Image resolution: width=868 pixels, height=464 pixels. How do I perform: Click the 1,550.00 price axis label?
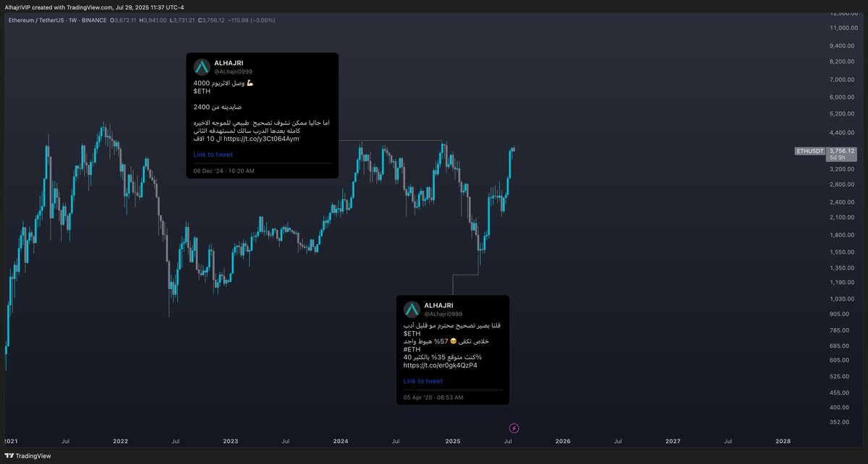coord(841,251)
